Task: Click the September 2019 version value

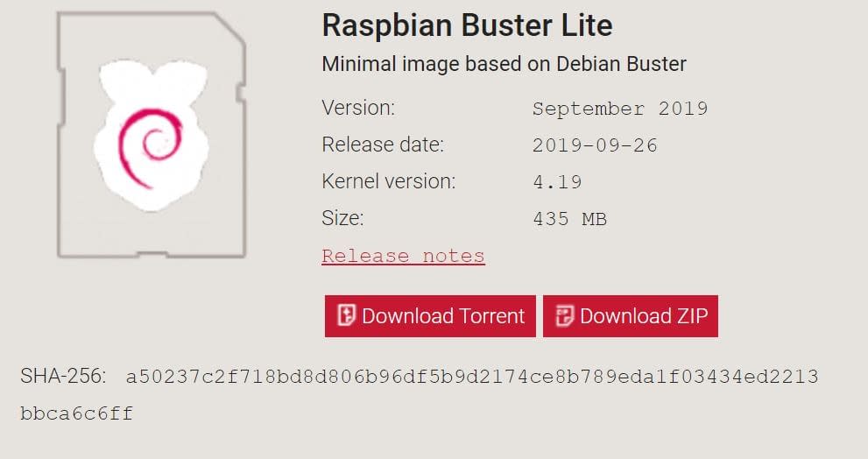Action: click(x=620, y=109)
